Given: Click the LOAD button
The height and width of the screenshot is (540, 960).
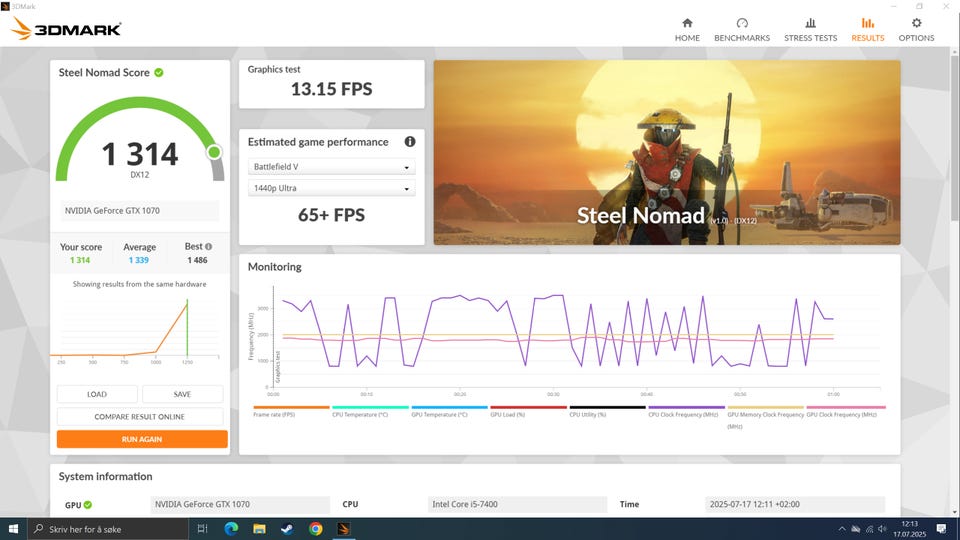Looking at the screenshot, I should [97, 394].
